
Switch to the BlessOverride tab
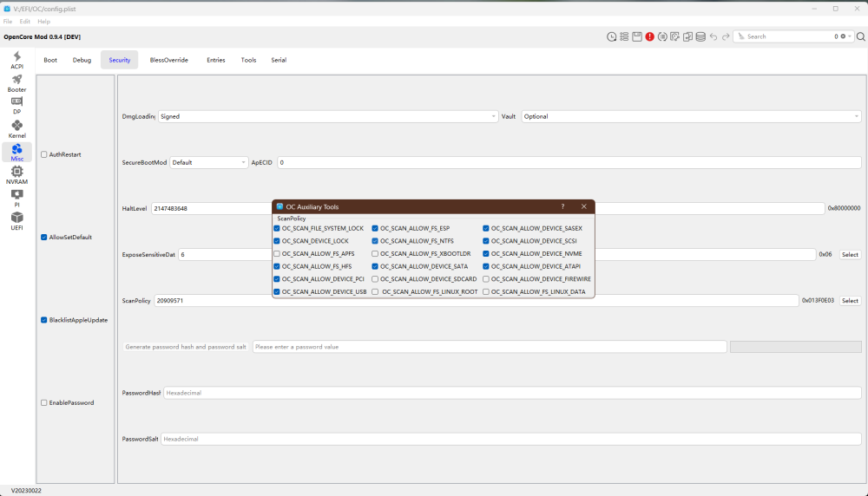pos(169,60)
